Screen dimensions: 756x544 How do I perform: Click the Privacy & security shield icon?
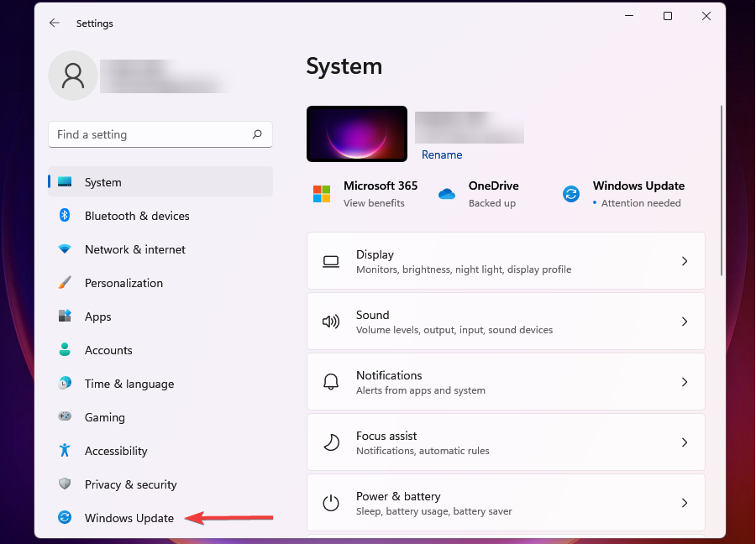pyautogui.click(x=66, y=484)
